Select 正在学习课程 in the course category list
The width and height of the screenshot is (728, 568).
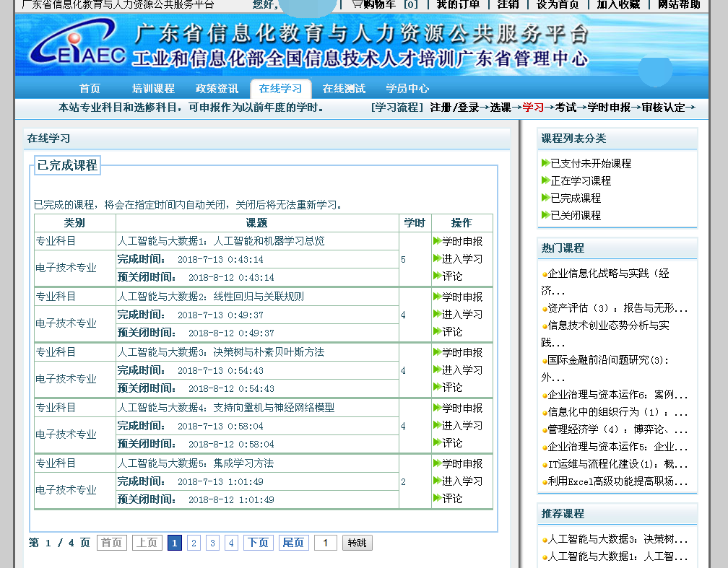coord(581,181)
